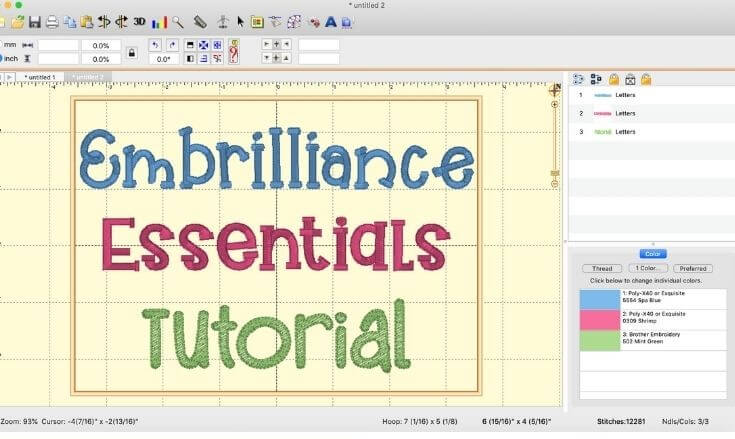The image size is (735, 439).
Task: Click the zoom in plus on canvas slider
Action: (x=555, y=104)
